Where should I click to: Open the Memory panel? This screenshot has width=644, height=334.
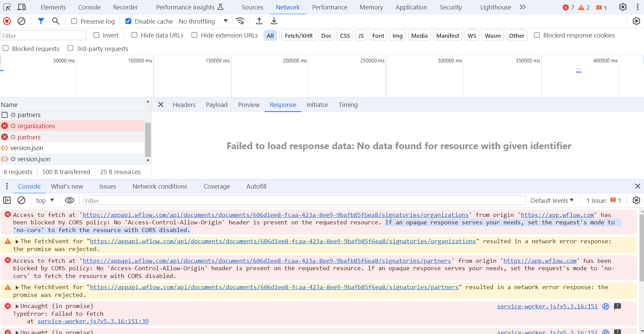(371, 7)
